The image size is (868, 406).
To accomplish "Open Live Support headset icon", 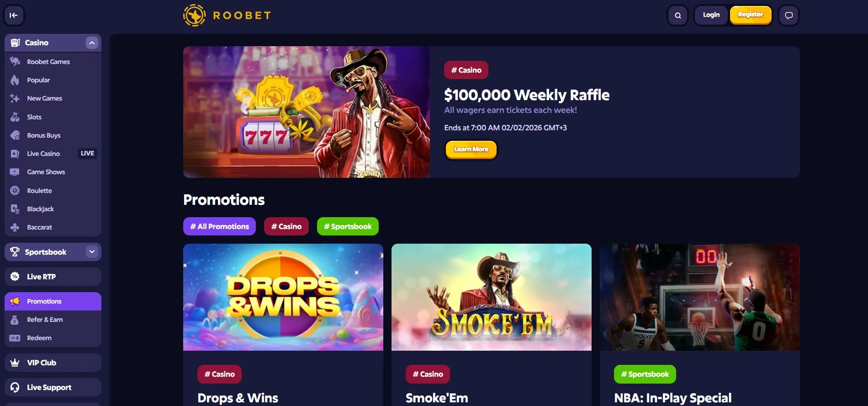I will [15, 387].
